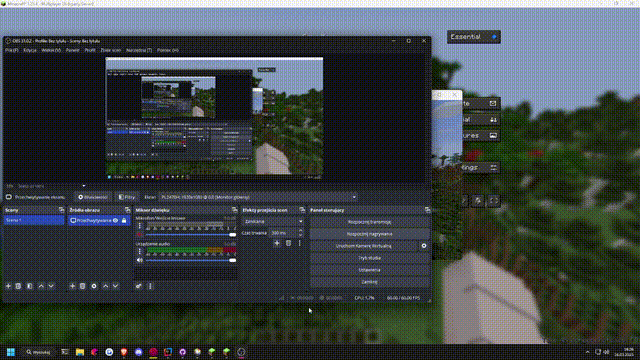Open the Narzędzia menu
640x360 pixels.
139,50
